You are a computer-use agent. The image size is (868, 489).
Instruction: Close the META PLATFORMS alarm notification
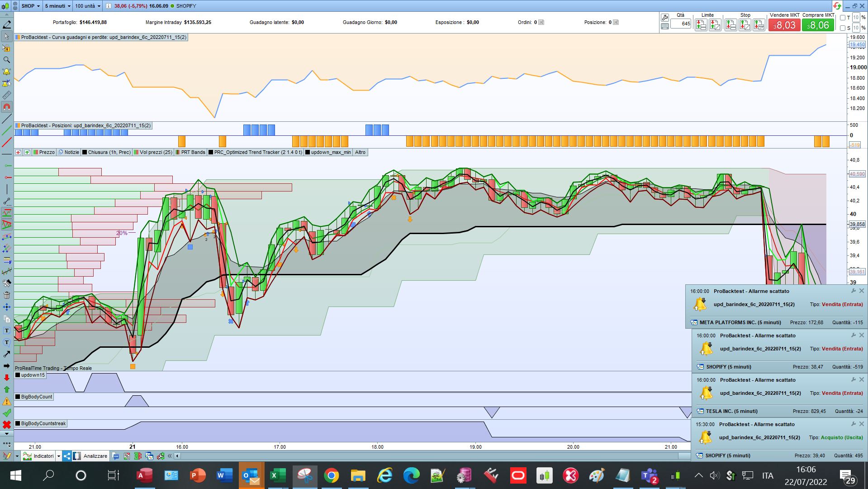pos(862,291)
